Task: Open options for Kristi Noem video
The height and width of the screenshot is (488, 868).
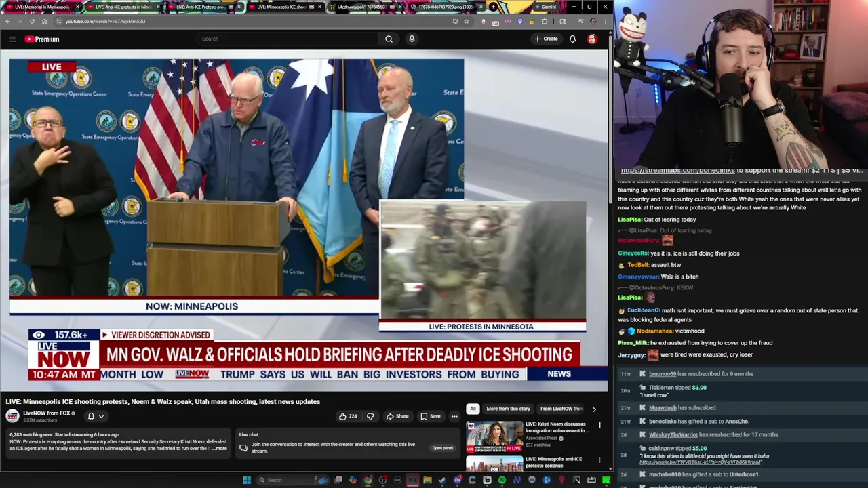Action: [x=599, y=425]
